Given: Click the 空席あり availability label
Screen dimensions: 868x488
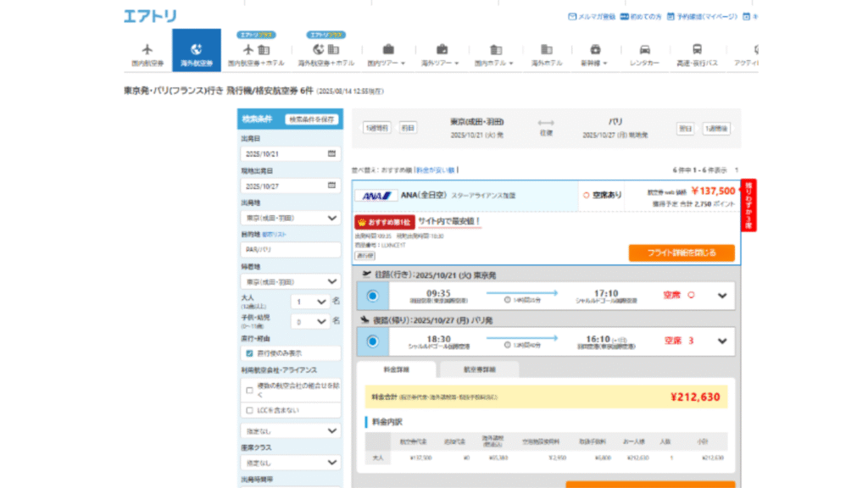Looking at the screenshot, I should 603,196.
